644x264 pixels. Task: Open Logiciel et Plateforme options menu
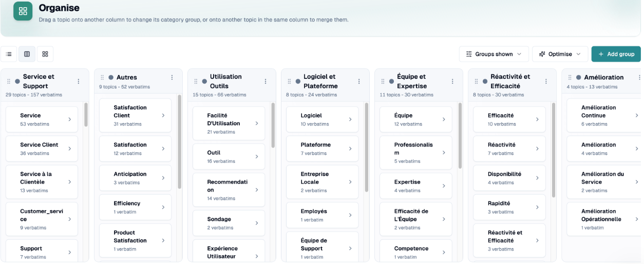point(359,82)
